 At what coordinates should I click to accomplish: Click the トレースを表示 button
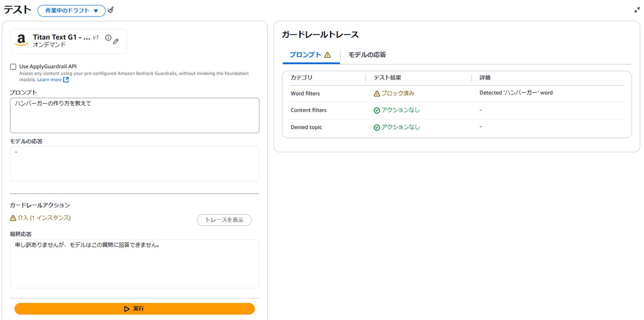pyautogui.click(x=224, y=220)
